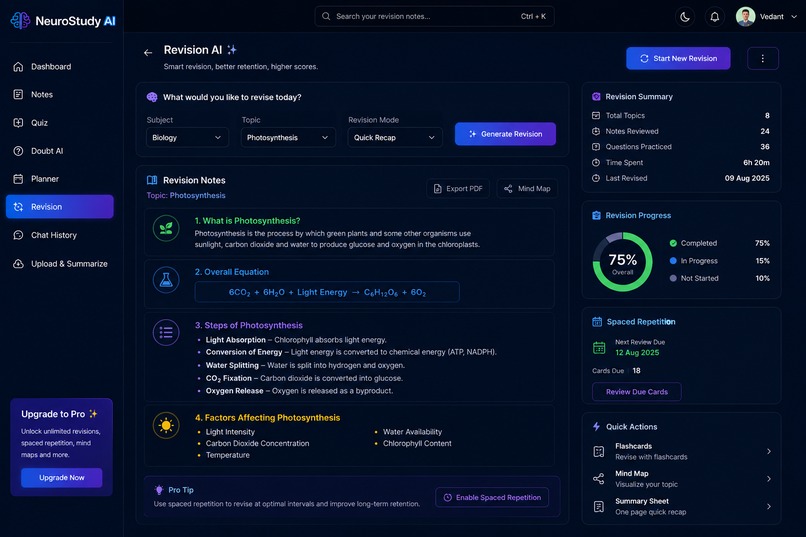
Task: Export notes via Export PDF button
Action: pos(458,189)
